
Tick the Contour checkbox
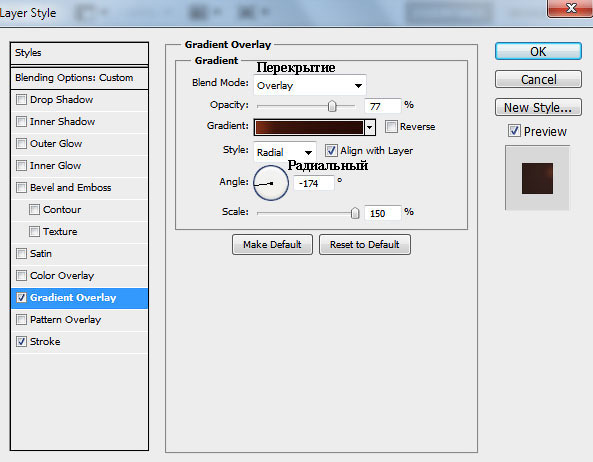(34, 209)
